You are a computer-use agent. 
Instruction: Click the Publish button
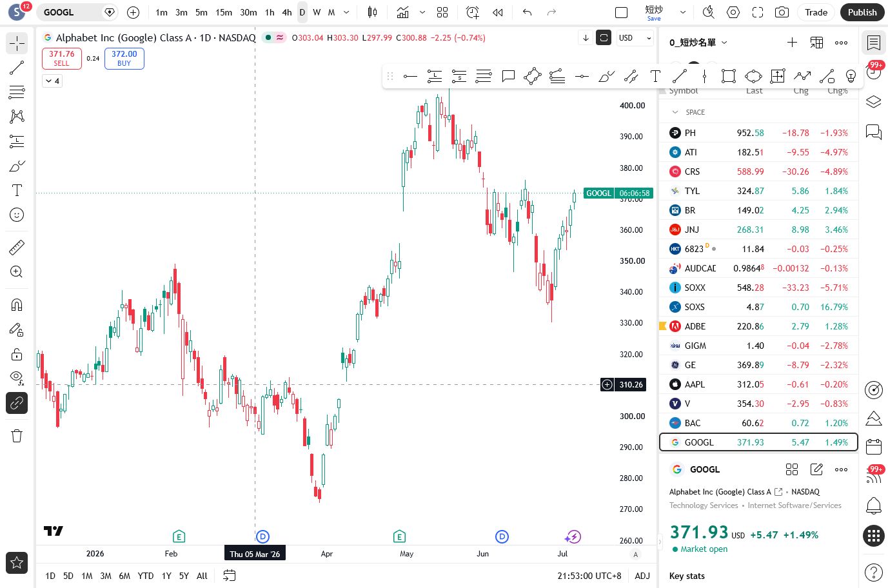click(x=862, y=12)
